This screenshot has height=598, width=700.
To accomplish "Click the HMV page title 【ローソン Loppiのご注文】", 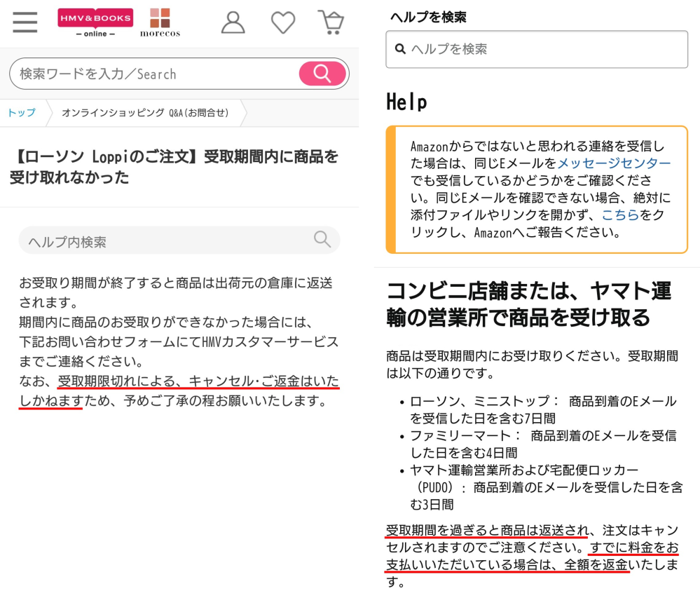I will [x=174, y=167].
